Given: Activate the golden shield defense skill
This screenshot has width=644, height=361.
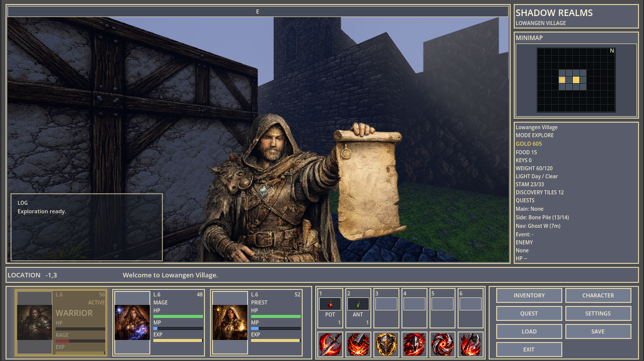Looking at the screenshot, I should tap(386, 344).
